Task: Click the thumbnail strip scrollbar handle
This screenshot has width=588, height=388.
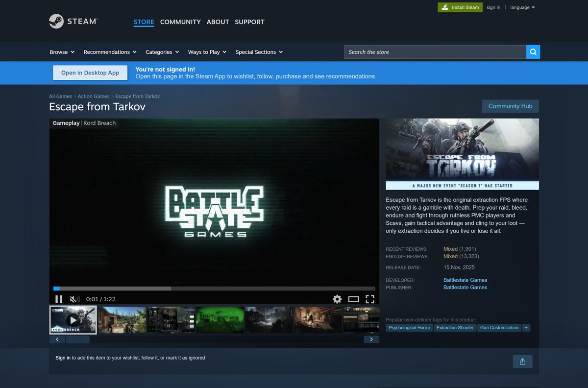Action: click(x=77, y=339)
